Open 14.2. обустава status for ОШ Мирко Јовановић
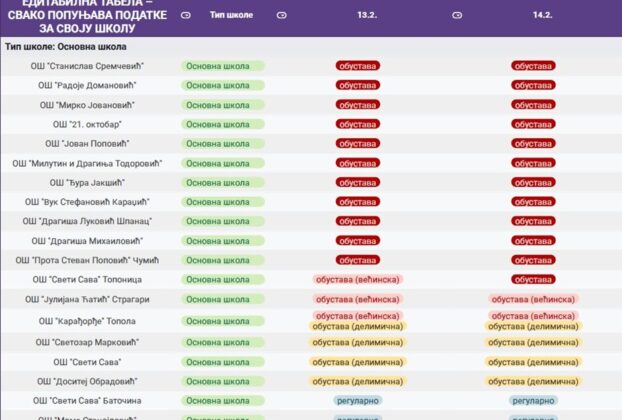The width and height of the screenshot is (622, 420). tap(533, 105)
